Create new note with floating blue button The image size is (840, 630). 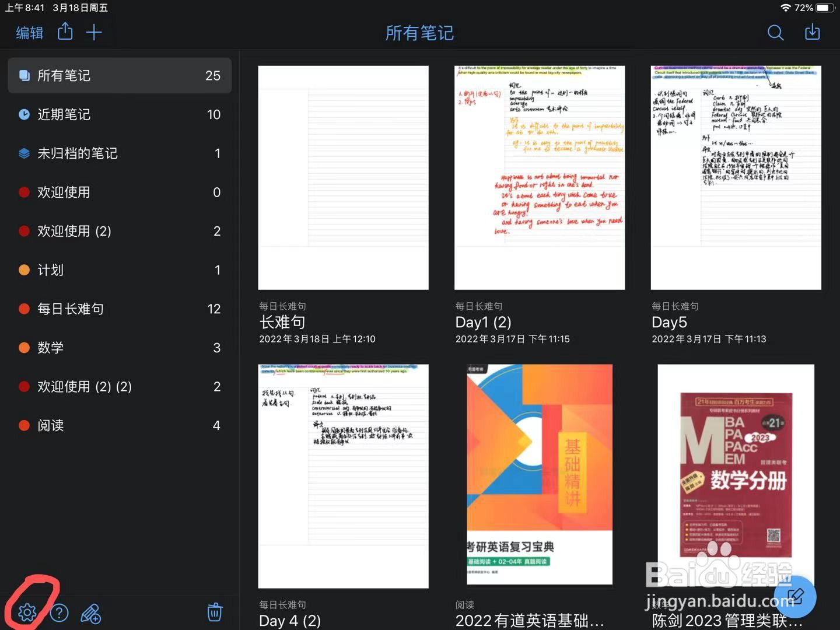tap(796, 597)
